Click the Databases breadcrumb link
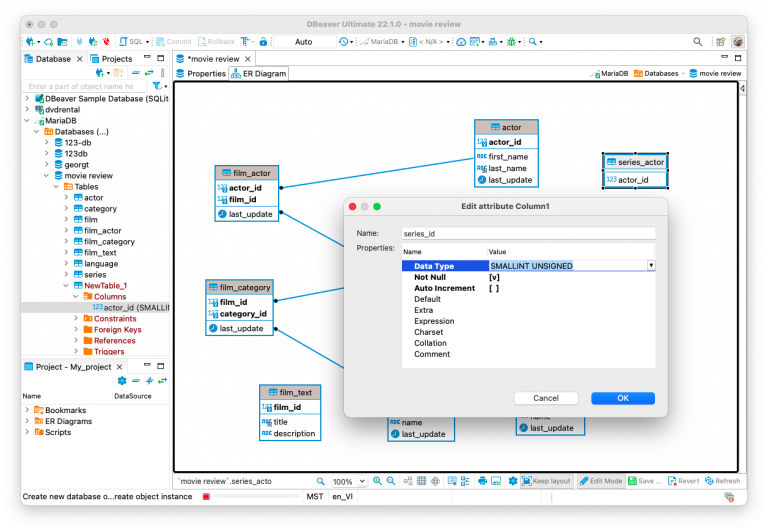 pyautogui.click(x=656, y=73)
